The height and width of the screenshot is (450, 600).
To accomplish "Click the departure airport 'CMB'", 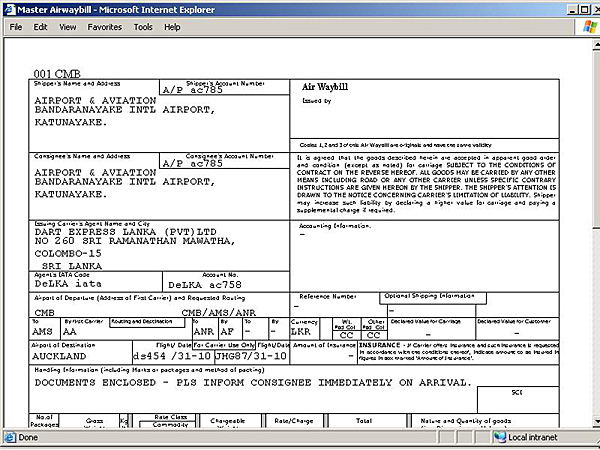I will (x=44, y=313).
